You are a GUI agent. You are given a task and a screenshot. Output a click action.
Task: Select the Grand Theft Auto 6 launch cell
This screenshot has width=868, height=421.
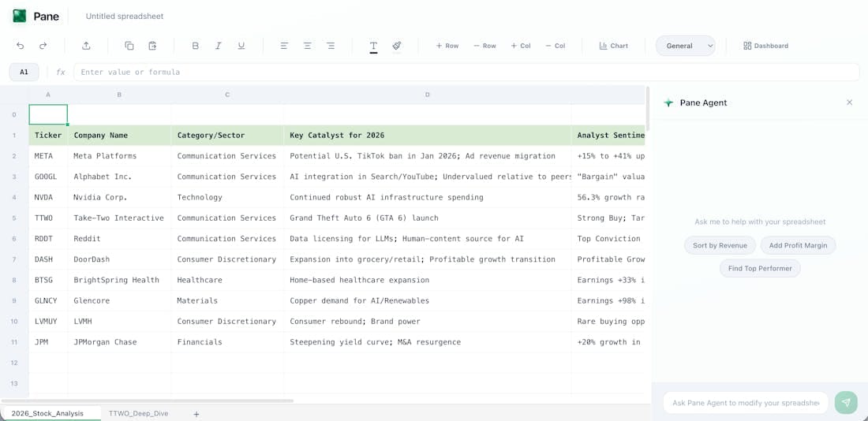(x=428, y=218)
